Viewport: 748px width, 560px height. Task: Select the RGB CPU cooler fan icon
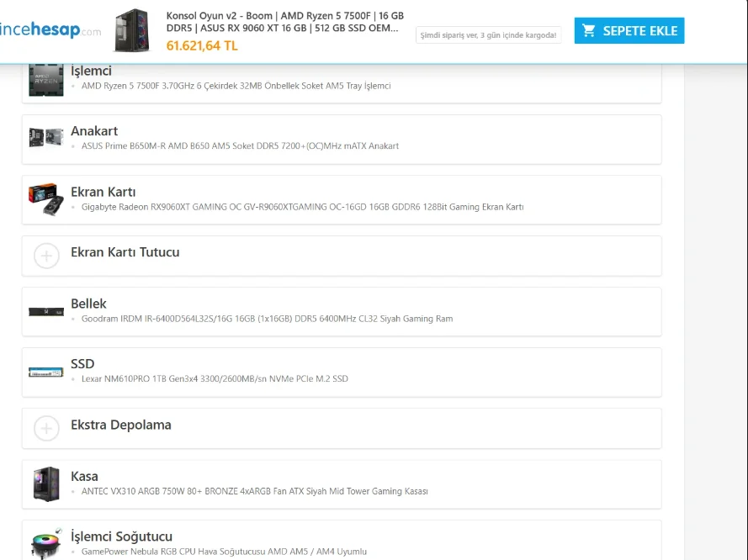(46, 543)
